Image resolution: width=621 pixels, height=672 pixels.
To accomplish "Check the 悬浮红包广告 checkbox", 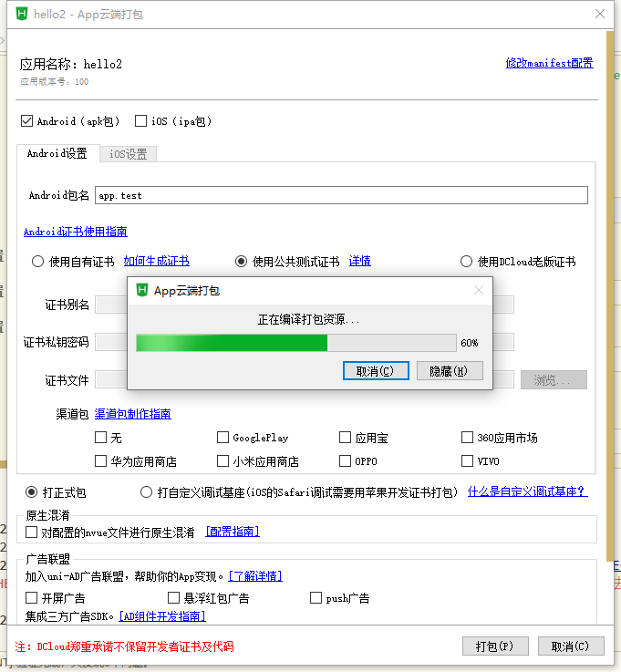I will [173, 598].
